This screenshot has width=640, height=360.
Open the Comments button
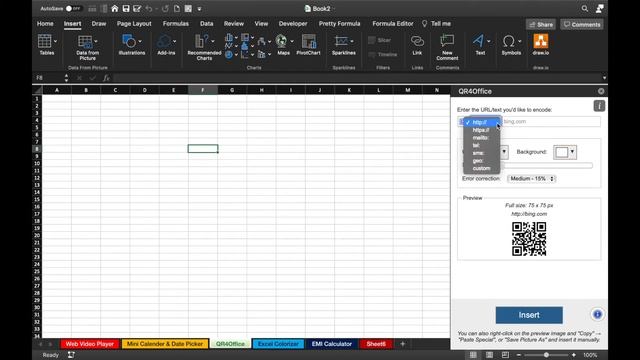coord(582,24)
